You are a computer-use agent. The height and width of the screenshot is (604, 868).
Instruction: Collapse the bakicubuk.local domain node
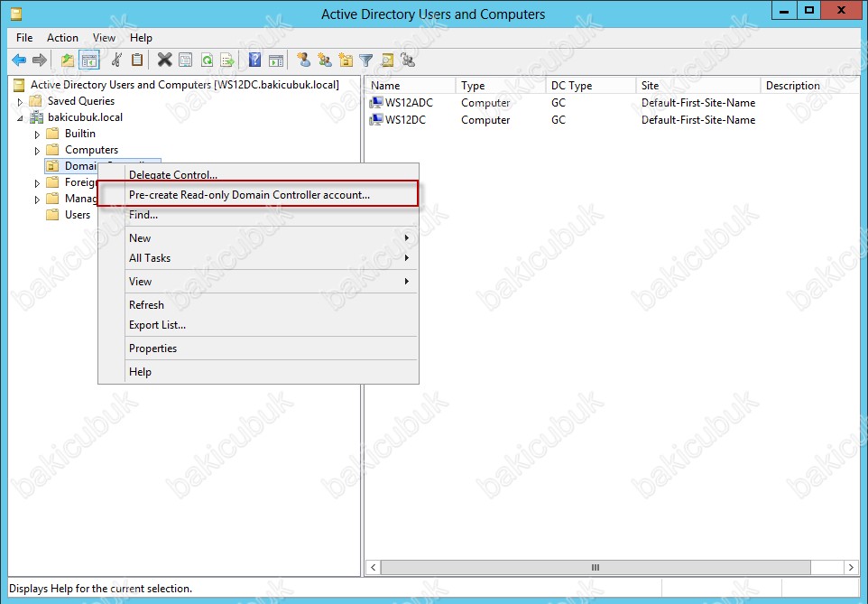[x=21, y=118]
